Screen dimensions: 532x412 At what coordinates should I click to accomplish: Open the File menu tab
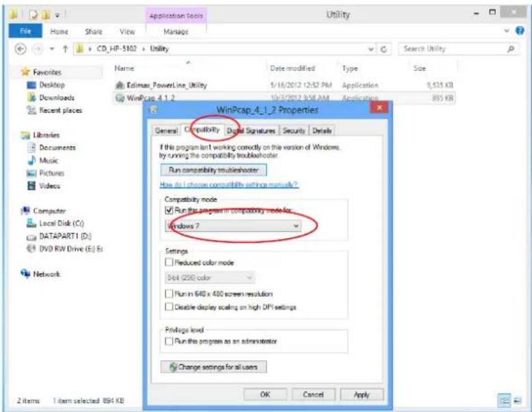25,31
